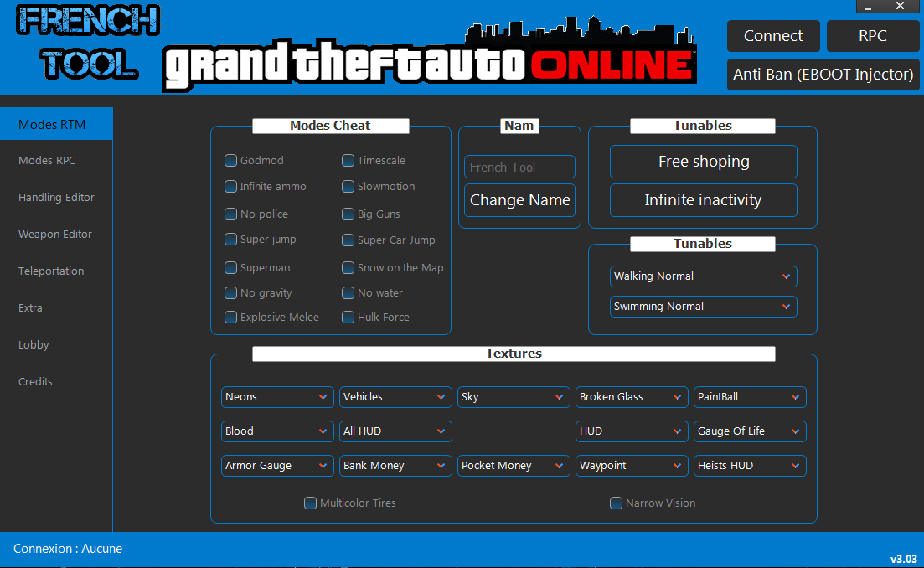Open the Neons texture dropdown

[x=277, y=397]
